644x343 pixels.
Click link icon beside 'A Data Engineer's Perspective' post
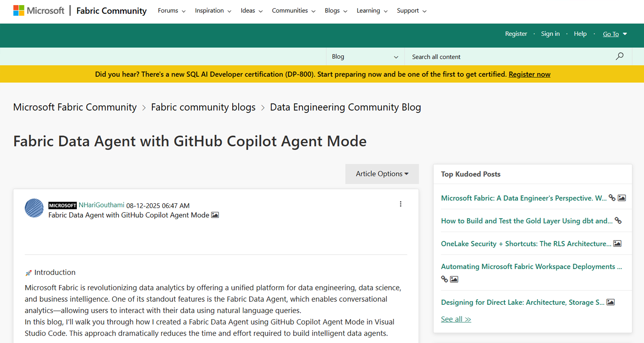[612, 198]
